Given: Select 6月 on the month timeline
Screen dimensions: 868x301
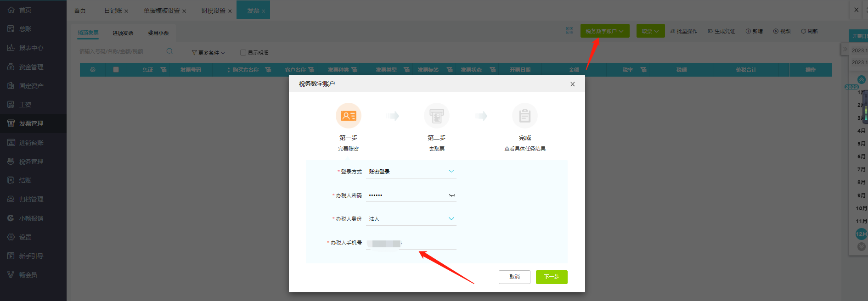Looking at the screenshot, I should pos(861,156).
